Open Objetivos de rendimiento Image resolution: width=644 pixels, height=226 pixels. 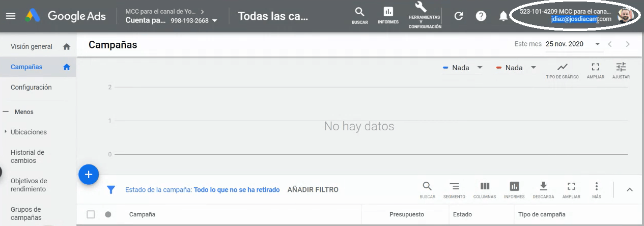[x=29, y=185]
